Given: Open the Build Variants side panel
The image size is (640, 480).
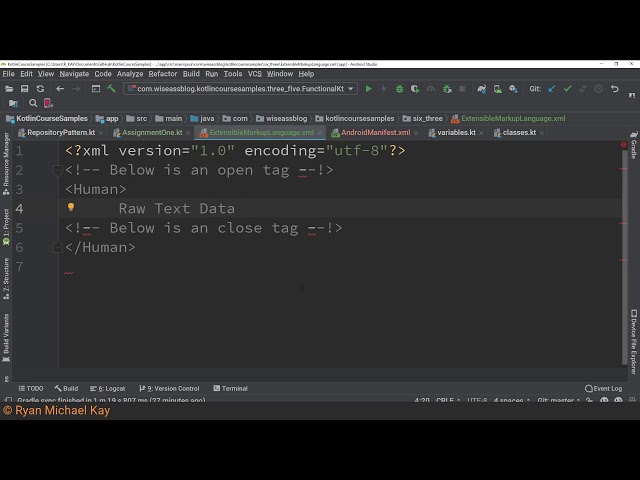Looking at the screenshot, I should click(6, 338).
